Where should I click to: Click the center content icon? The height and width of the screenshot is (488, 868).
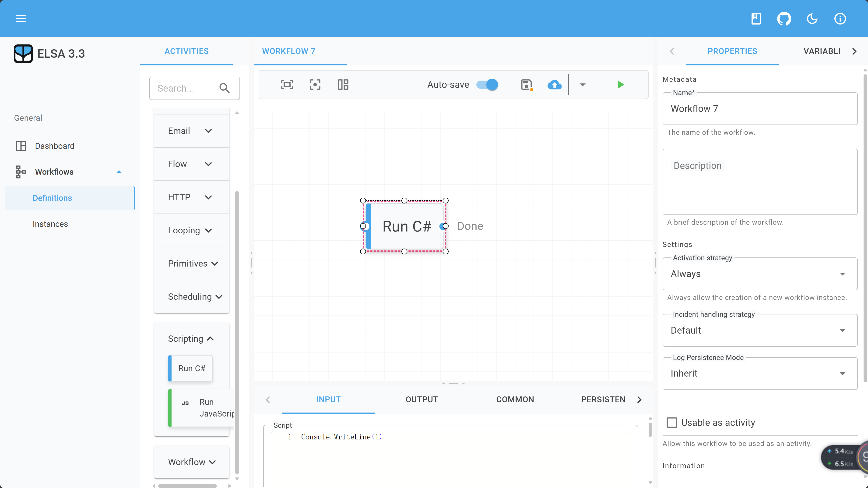tap(315, 84)
